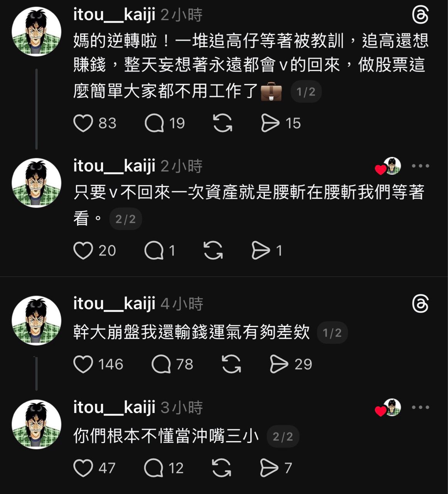
Task: Open more options on the 你們根本不懂當沖 post
Action: pyautogui.click(x=420, y=407)
